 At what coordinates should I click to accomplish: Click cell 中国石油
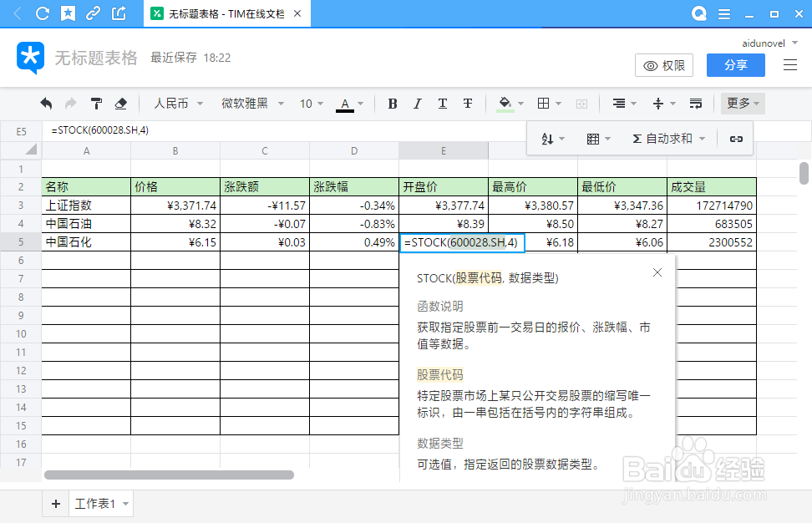87,224
